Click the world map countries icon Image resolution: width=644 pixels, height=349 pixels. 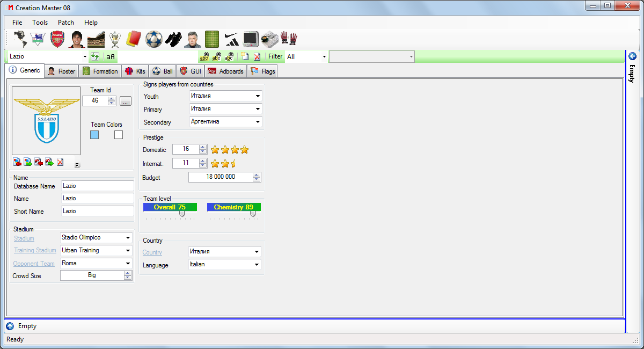tap(20, 39)
